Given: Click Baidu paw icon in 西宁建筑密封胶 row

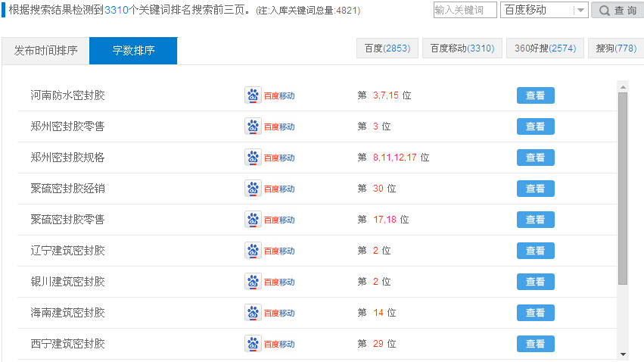Looking at the screenshot, I should (253, 344).
